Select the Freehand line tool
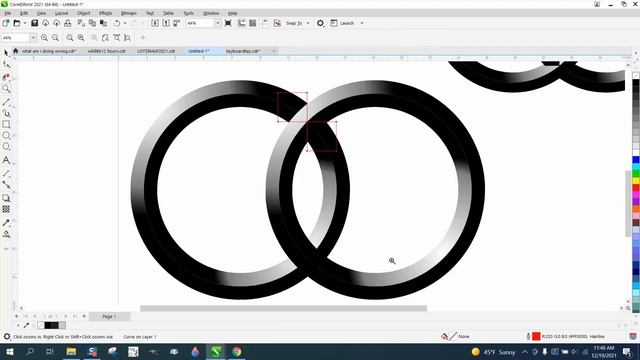640x360 pixels. point(6,102)
